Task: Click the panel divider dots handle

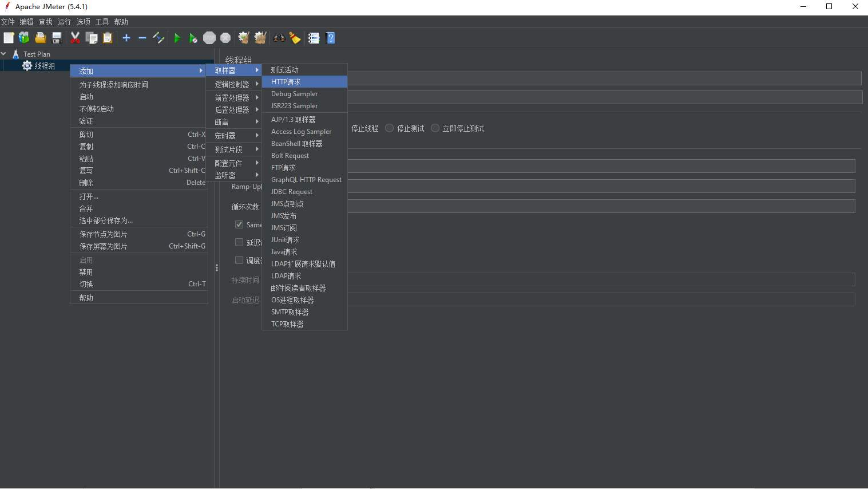Action: pos(217,267)
